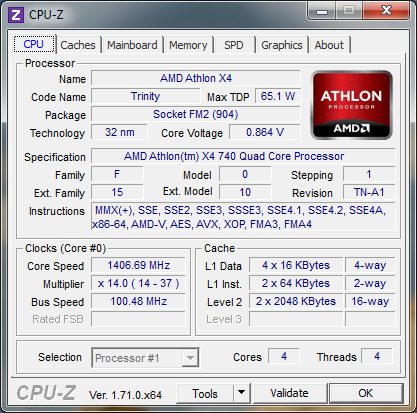
Task: Click the Stepping value '1'
Action: 369,174
